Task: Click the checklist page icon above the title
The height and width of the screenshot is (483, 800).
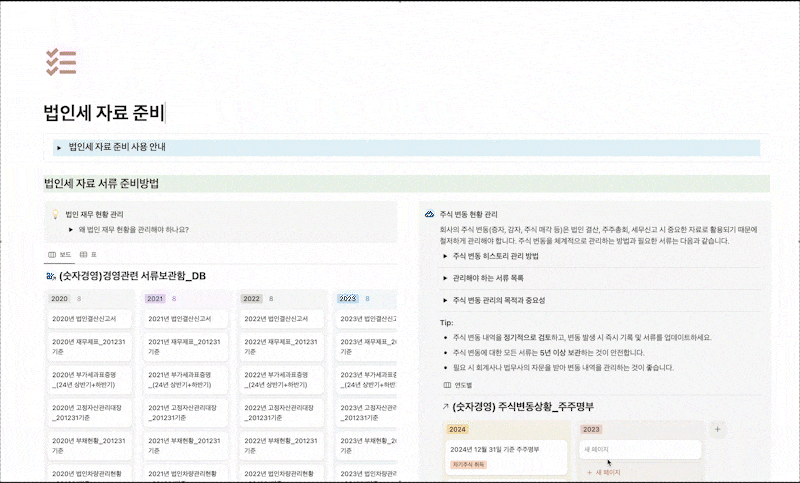Action: point(62,61)
